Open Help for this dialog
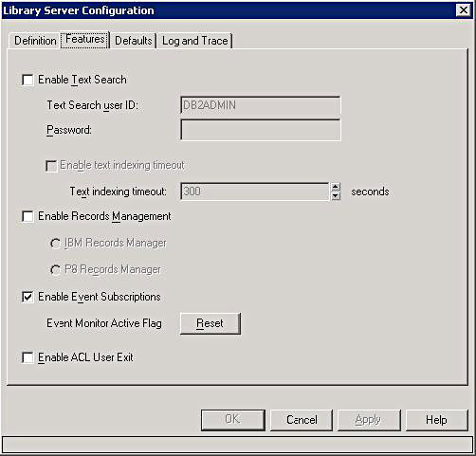Screen dimensions: 476x456 [436, 420]
